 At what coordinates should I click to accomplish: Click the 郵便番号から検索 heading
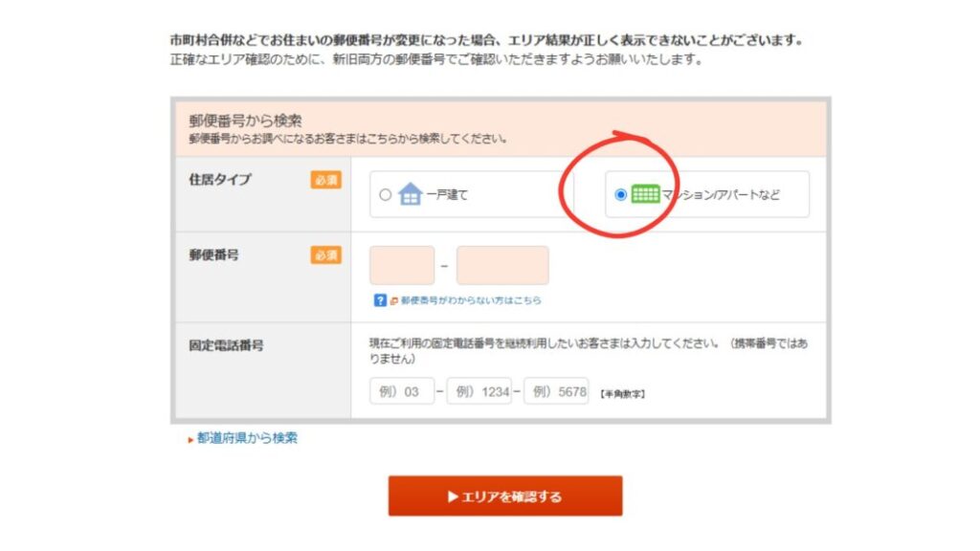pyautogui.click(x=246, y=121)
